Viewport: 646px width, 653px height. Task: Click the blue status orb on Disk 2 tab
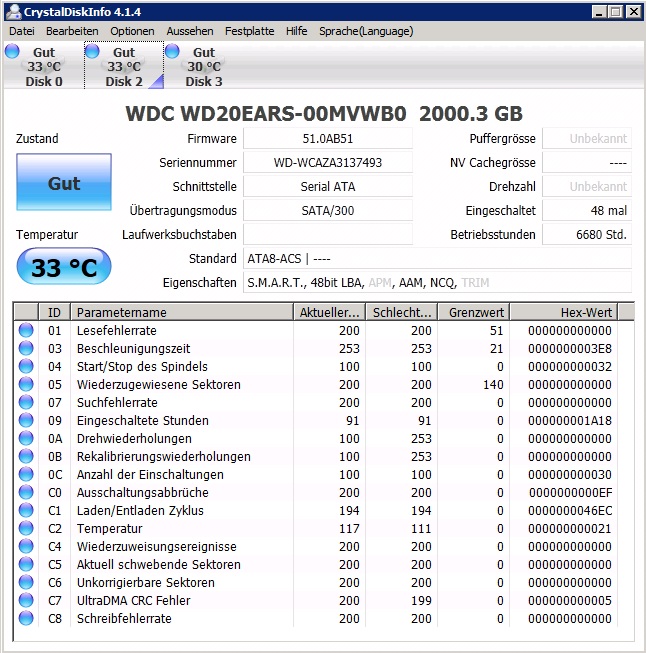tap(92, 51)
